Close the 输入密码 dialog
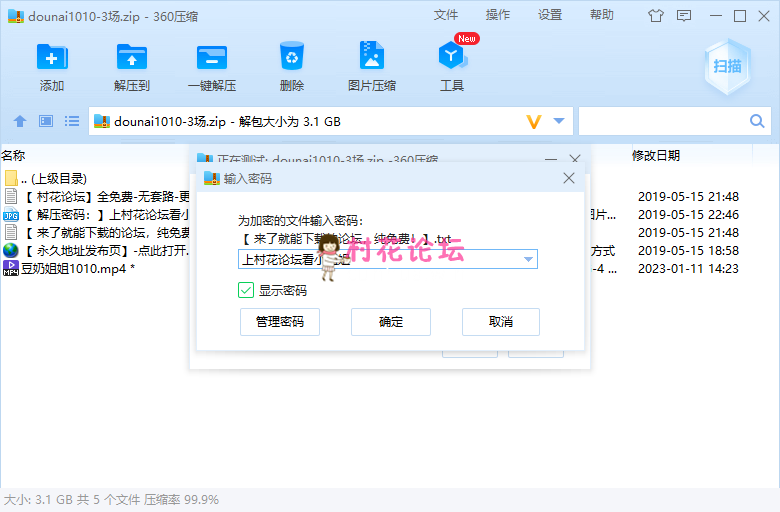The width and height of the screenshot is (780, 512). pyautogui.click(x=569, y=178)
